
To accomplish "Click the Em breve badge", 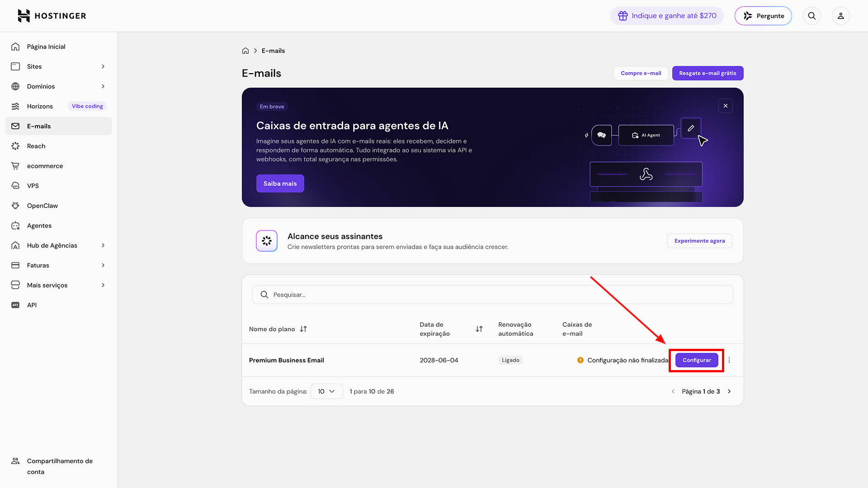I will (x=272, y=107).
